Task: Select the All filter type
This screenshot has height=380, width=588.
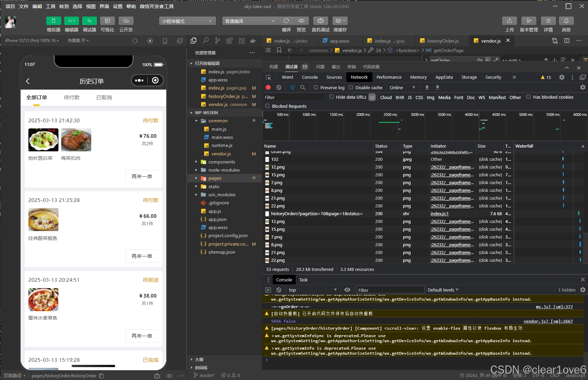Action: click(x=372, y=97)
